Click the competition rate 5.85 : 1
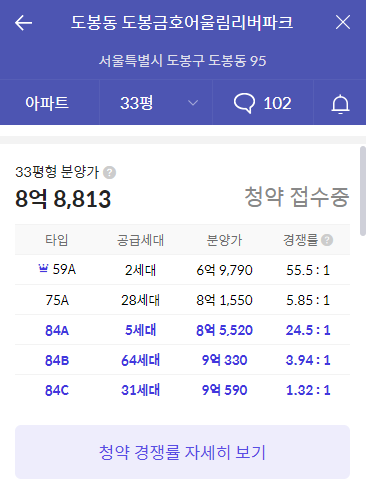This screenshot has height=495, width=366. point(308,300)
